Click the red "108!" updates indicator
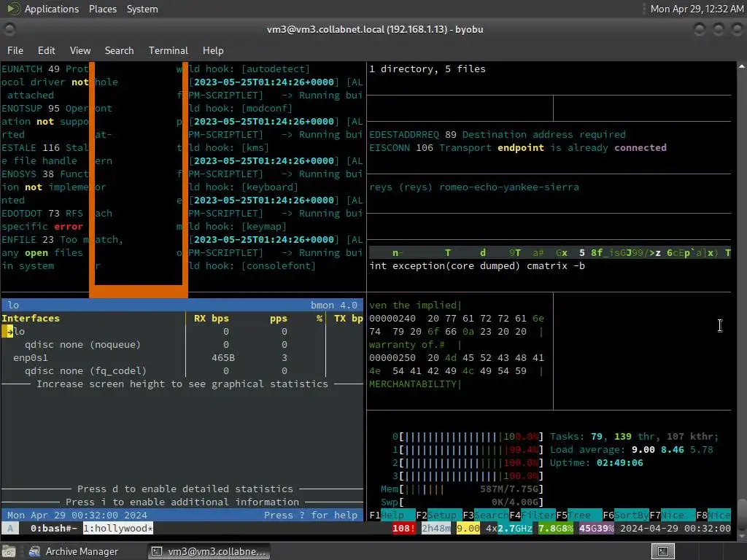Viewport: 747px width, 560px height. [403, 528]
